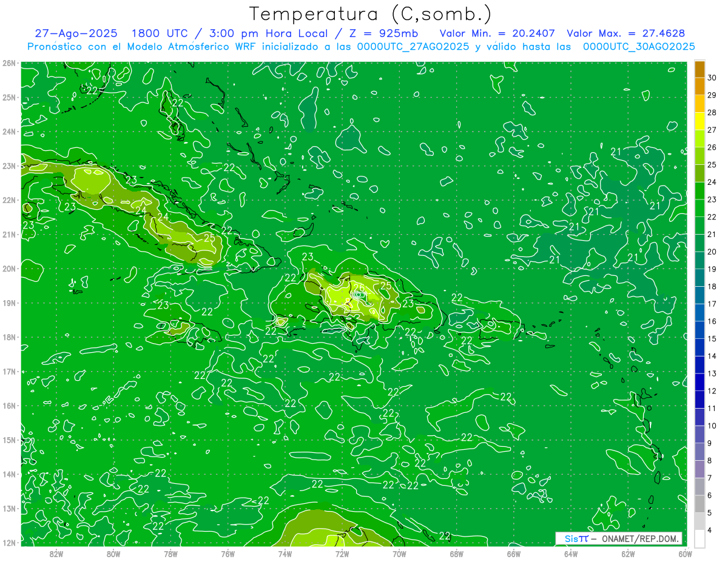Click the teal swatch between 18 and 19
The width and height of the screenshot is (728, 562).
point(699,278)
